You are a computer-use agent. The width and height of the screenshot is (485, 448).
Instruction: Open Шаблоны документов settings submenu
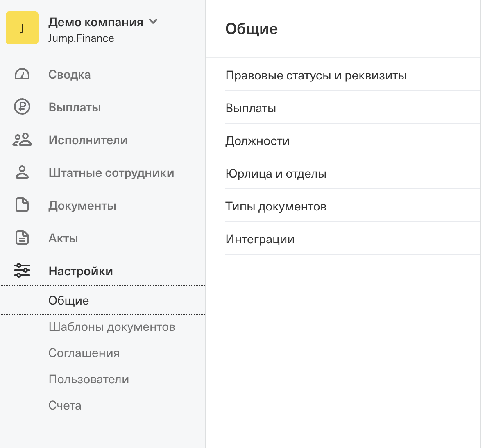click(111, 327)
